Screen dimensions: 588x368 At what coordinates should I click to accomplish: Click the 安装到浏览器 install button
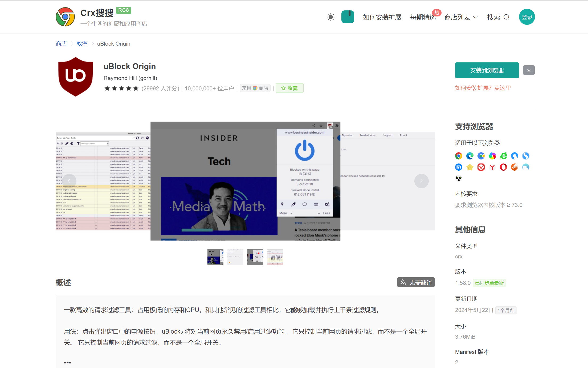(487, 70)
